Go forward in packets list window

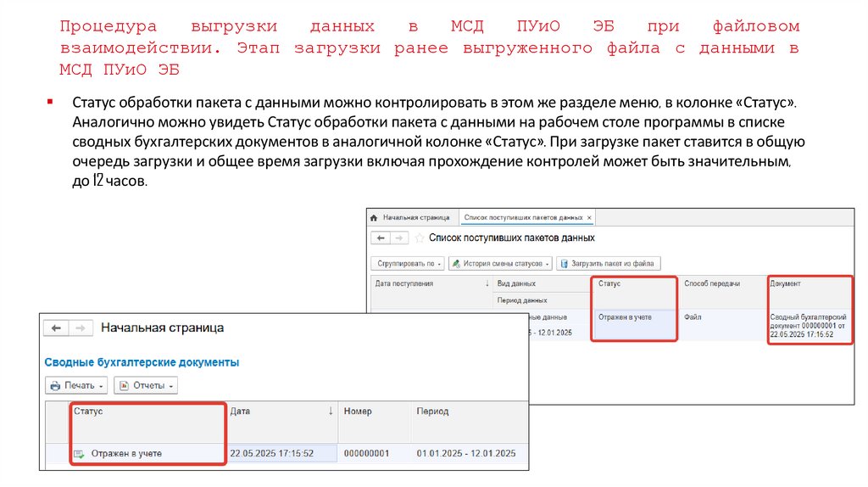point(399,238)
